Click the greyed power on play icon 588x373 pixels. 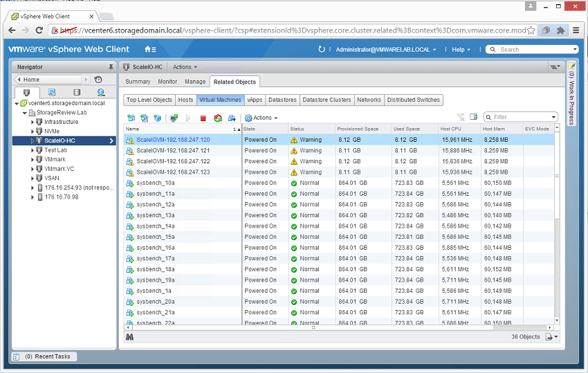(188, 118)
